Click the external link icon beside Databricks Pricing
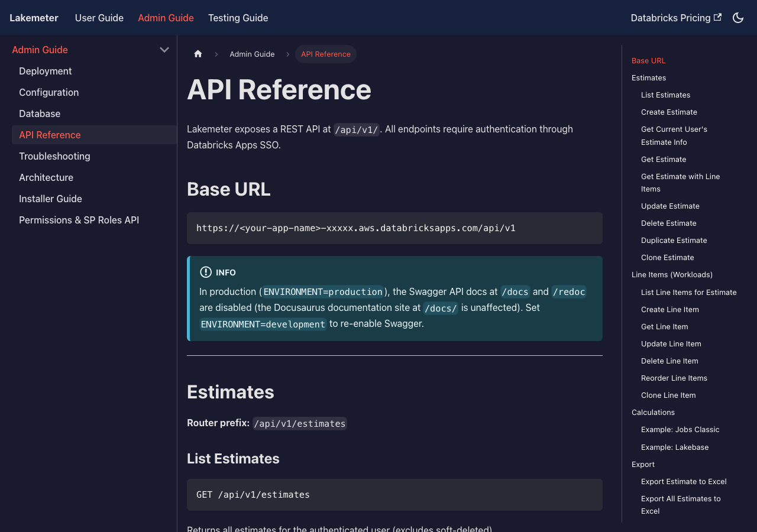The image size is (757, 532). pos(717,17)
